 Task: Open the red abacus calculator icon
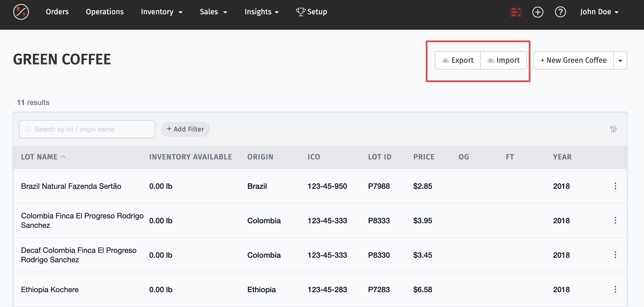pos(516,12)
